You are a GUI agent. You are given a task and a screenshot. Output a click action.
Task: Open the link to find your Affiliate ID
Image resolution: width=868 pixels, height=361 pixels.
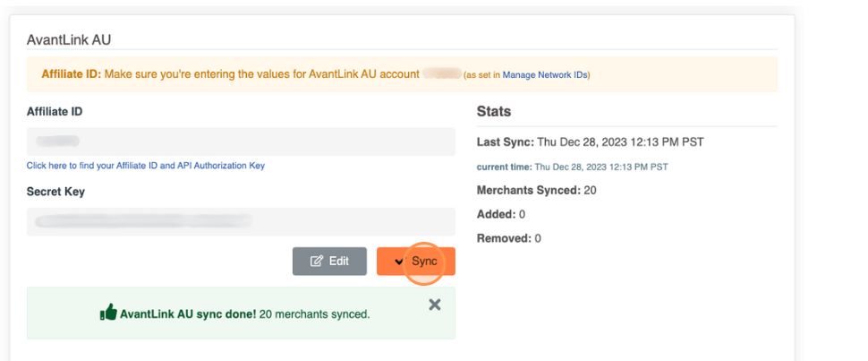(145, 166)
